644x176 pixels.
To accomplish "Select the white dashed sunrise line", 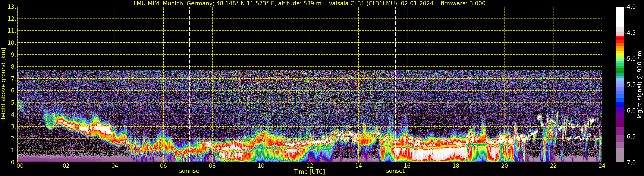I will pos(189,75).
